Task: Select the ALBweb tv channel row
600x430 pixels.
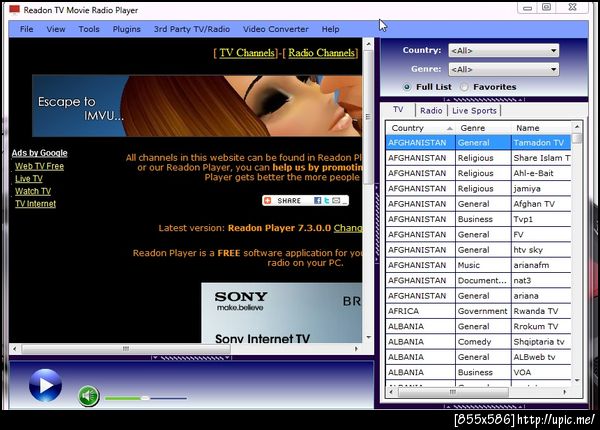Action: tap(478, 357)
